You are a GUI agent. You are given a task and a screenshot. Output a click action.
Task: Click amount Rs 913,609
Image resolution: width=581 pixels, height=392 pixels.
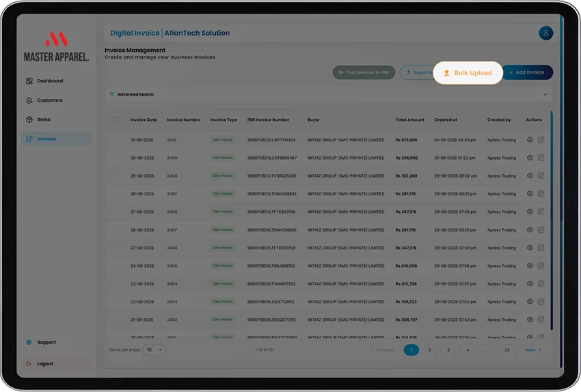406,140
